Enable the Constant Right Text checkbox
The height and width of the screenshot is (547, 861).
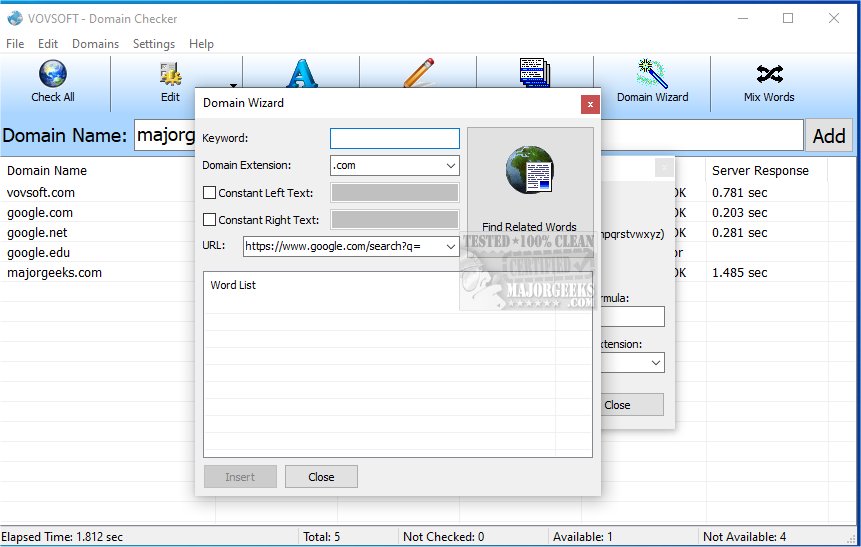(x=209, y=220)
